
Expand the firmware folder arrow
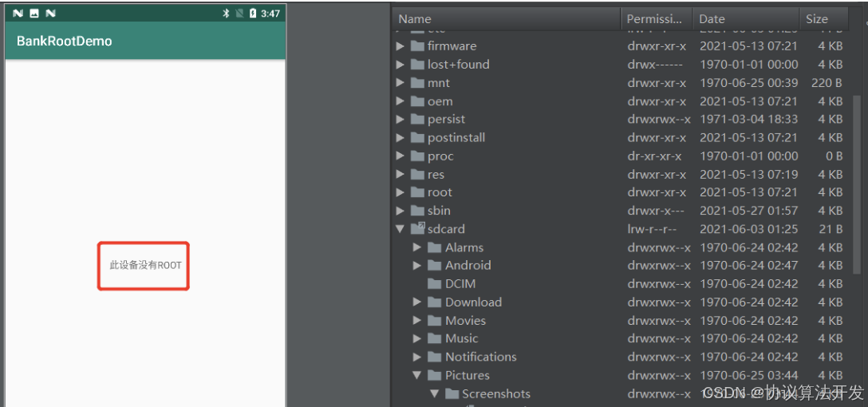coord(400,46)
